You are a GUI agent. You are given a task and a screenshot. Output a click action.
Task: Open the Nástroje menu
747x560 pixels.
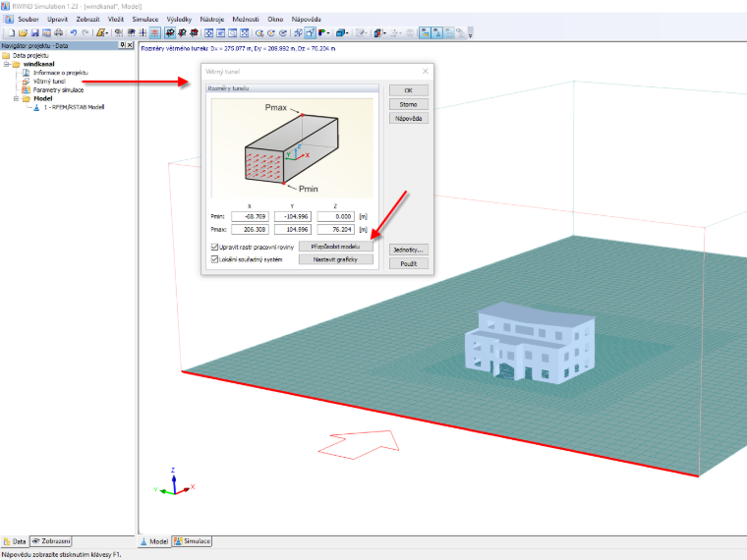point(211,19)
